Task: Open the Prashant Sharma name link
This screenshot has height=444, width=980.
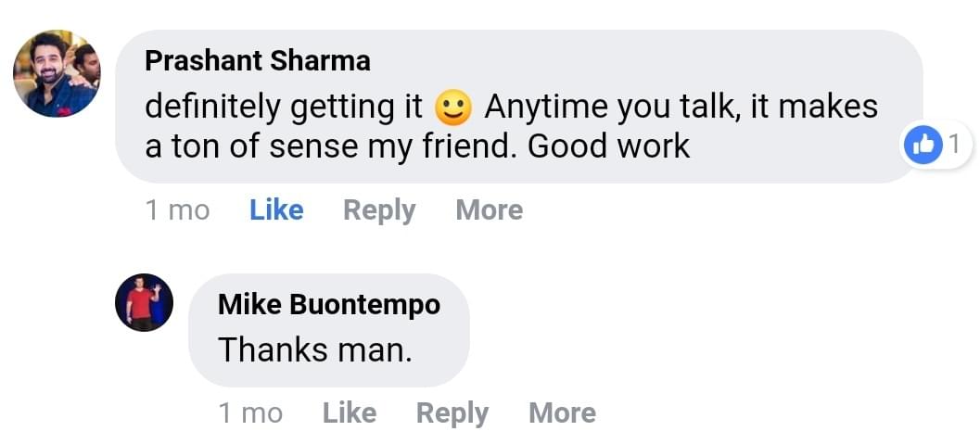Action: click(258, 61)
